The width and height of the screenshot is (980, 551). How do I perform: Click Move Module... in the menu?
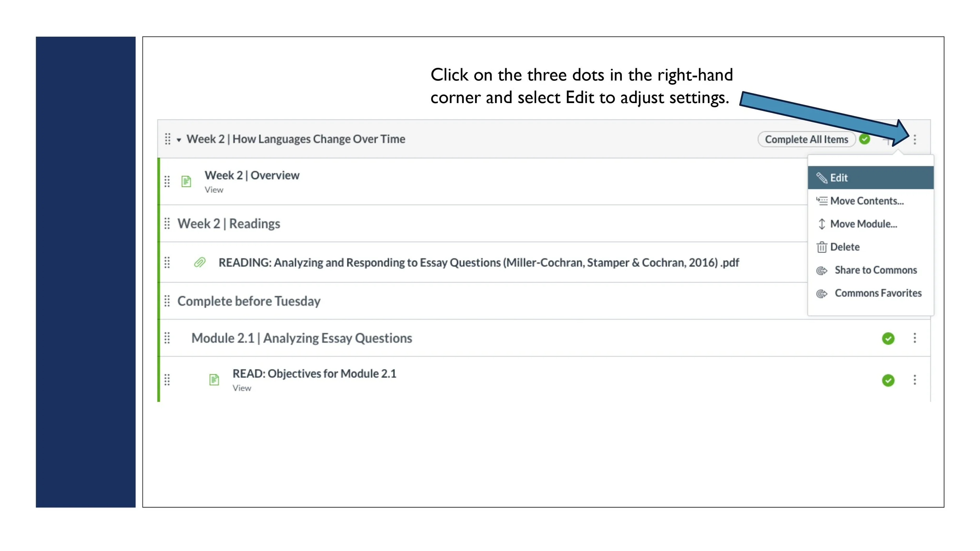click(x=863, y=224)
